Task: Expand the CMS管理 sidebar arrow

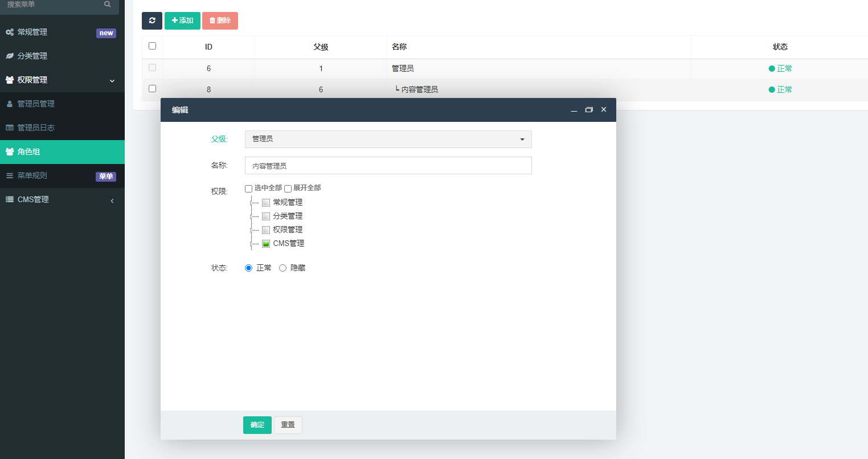Action: 112,200
